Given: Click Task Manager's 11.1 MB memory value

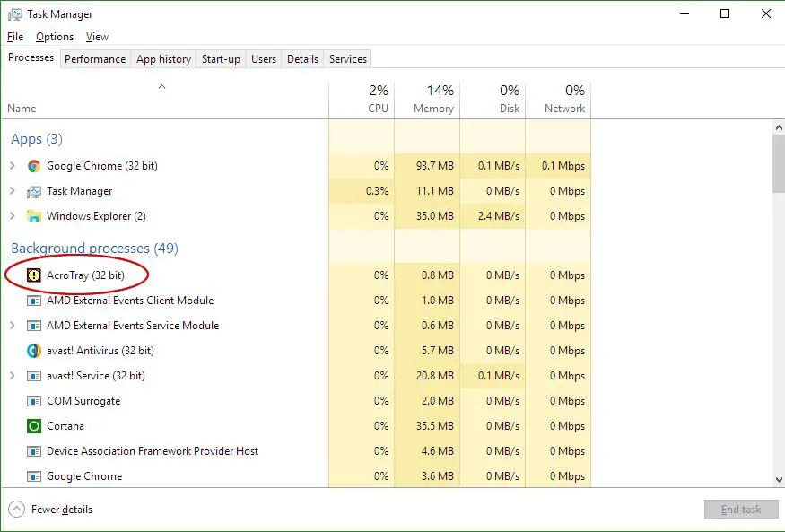Looking at the screenshot, I should click(435, 191).
